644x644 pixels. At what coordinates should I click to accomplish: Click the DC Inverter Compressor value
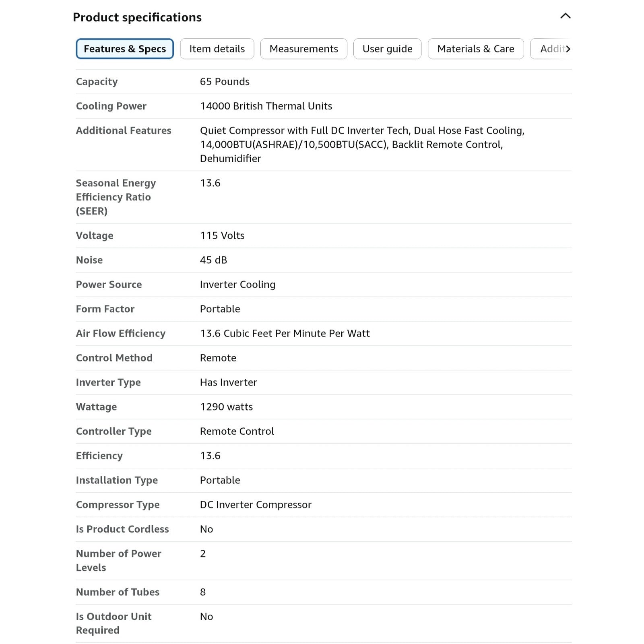point(256,505)
